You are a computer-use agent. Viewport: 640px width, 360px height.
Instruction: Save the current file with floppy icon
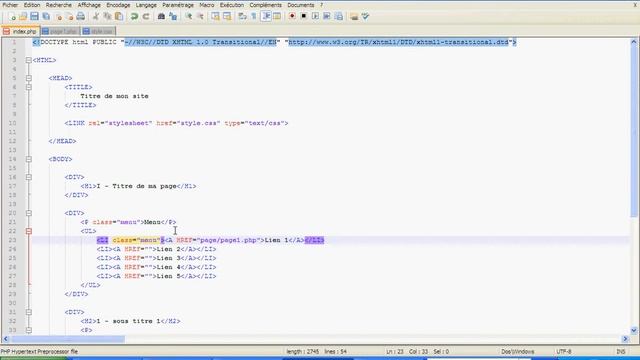tap(35, 17)
